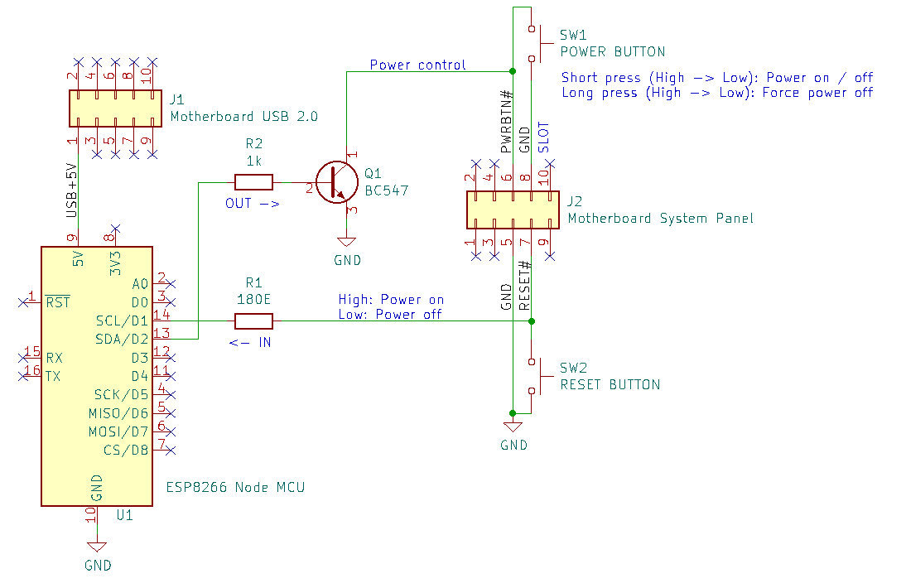Click the 'Long press' description text

[717, 93]
